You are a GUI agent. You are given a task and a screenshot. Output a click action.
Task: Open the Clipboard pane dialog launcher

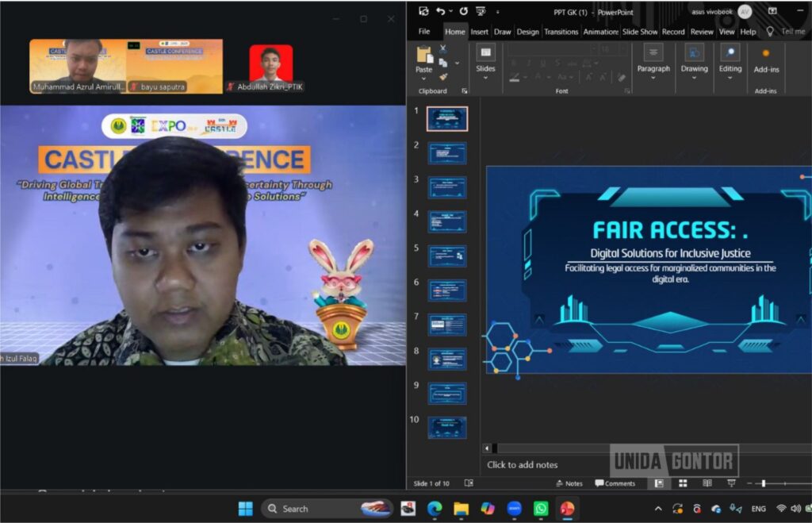point(464,91)
